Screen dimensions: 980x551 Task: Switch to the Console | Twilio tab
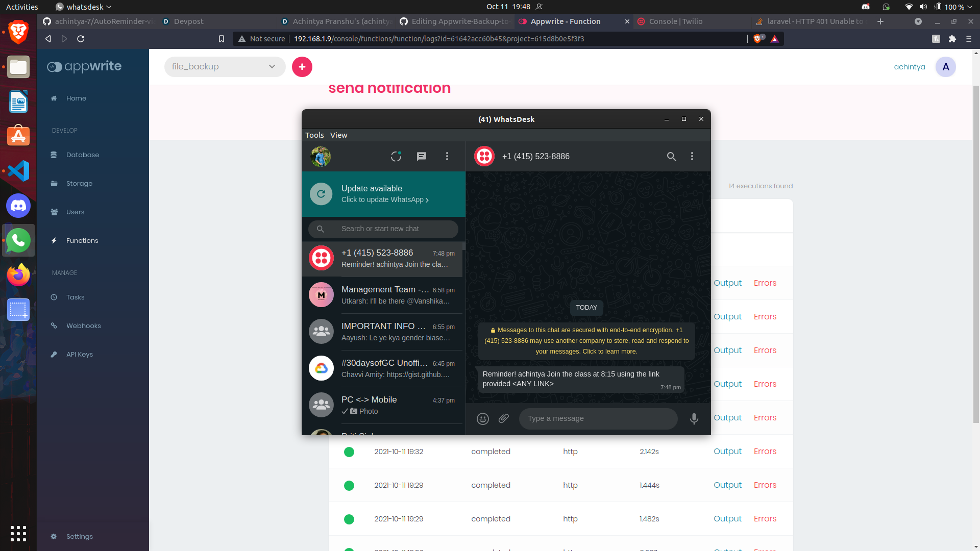[675, 21]
